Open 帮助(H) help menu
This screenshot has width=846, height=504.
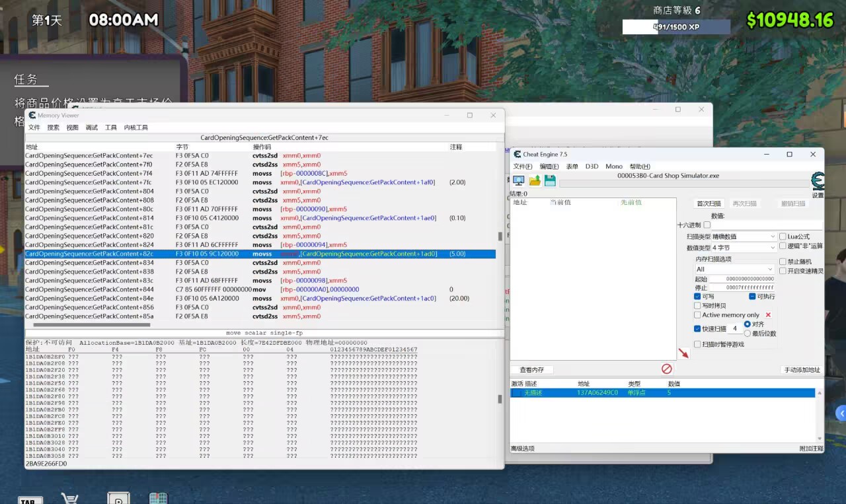[x=640, y=166]
